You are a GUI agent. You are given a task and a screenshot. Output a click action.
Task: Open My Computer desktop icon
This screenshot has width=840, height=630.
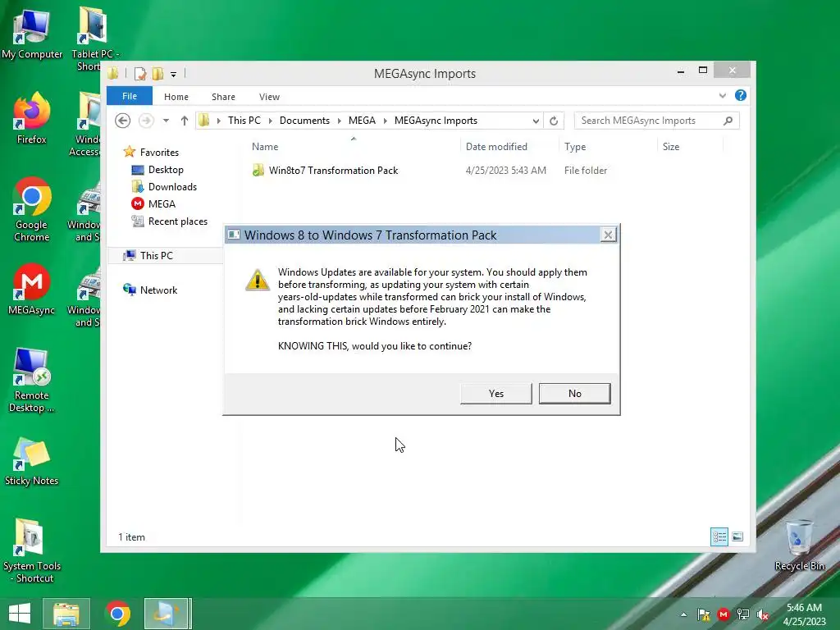(x=32, y=33)
